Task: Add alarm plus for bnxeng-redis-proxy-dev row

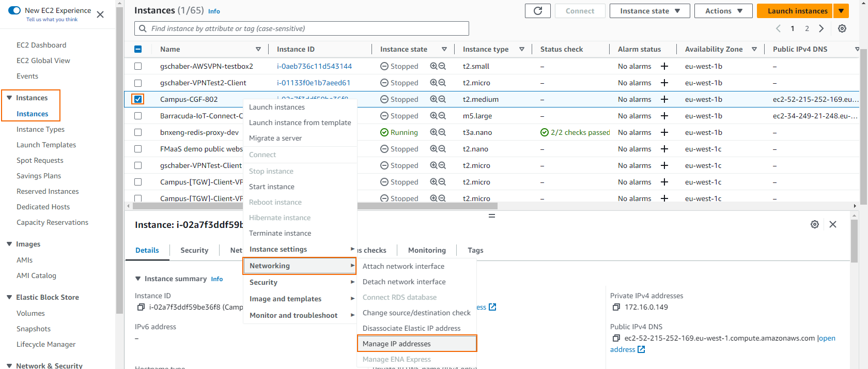Action: [x=664, y=132]
